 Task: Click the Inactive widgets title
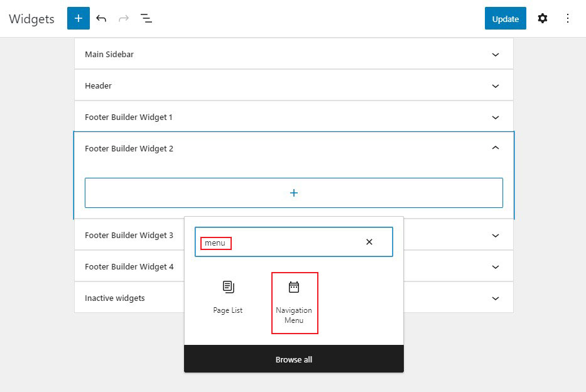tap(115, 298)
